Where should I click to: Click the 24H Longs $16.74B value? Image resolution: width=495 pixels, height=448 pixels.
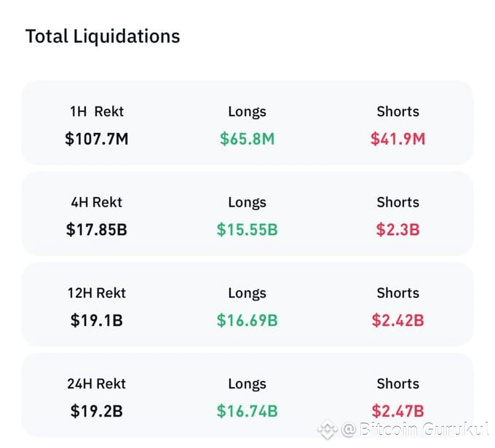tap(247, 410)
